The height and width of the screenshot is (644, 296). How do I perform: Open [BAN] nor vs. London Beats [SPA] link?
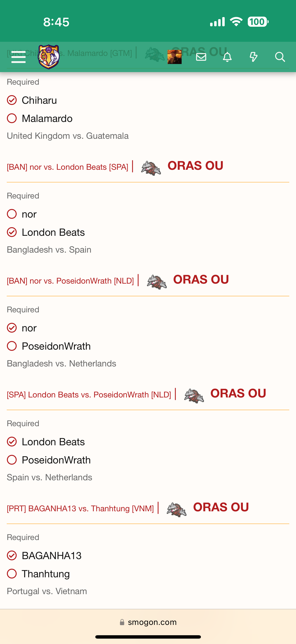[x=67, y=167]
